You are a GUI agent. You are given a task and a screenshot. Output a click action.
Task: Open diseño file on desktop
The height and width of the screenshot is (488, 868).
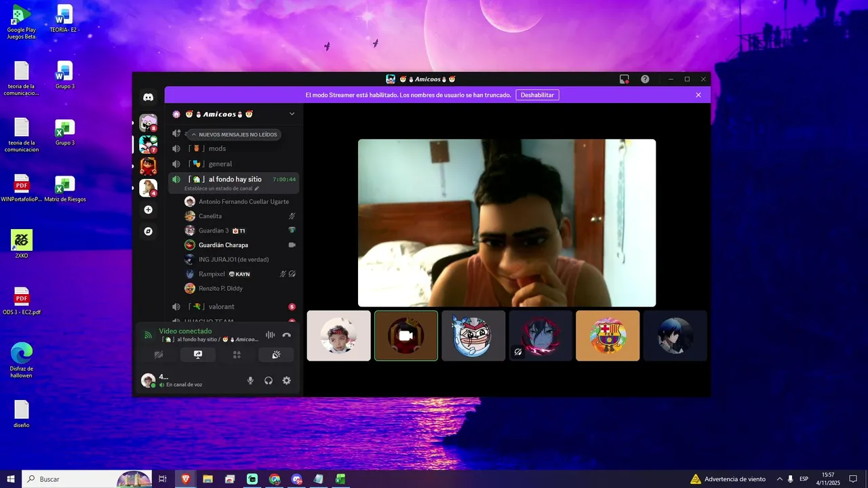point(21,414)
